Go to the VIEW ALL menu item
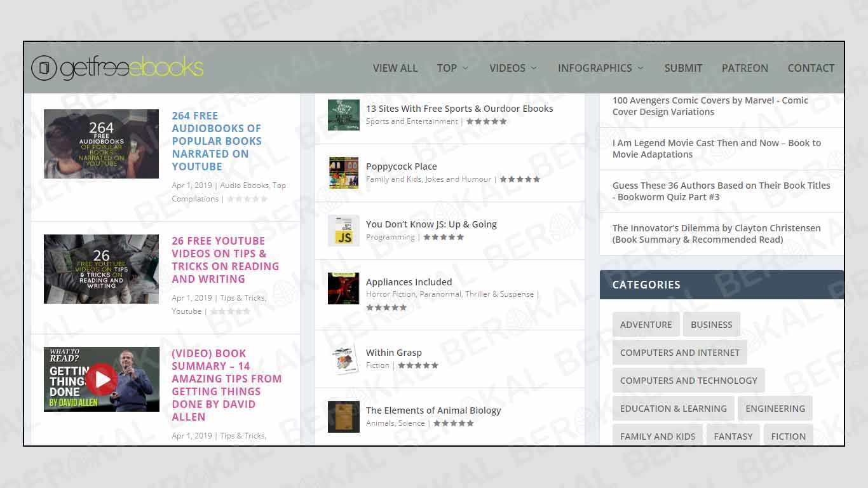This screenshot has width=868, height=488. pos(395,68)
